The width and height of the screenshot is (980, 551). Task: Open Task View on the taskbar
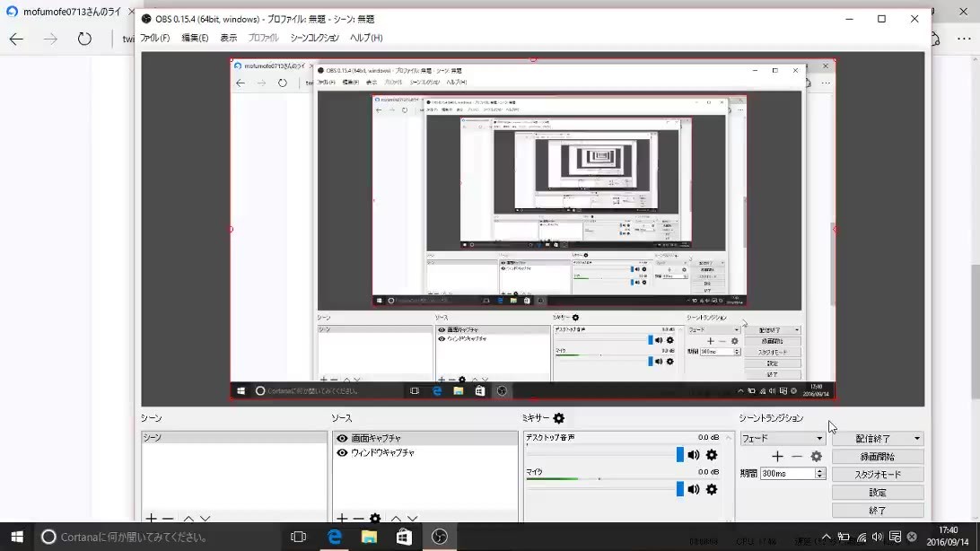click(x=298, y=537)
